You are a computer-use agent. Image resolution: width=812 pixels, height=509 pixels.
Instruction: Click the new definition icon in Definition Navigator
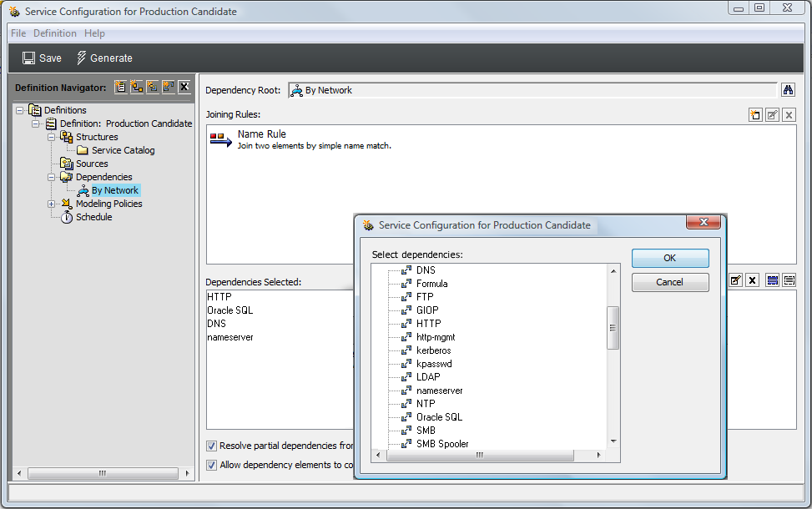coord(121,87)
